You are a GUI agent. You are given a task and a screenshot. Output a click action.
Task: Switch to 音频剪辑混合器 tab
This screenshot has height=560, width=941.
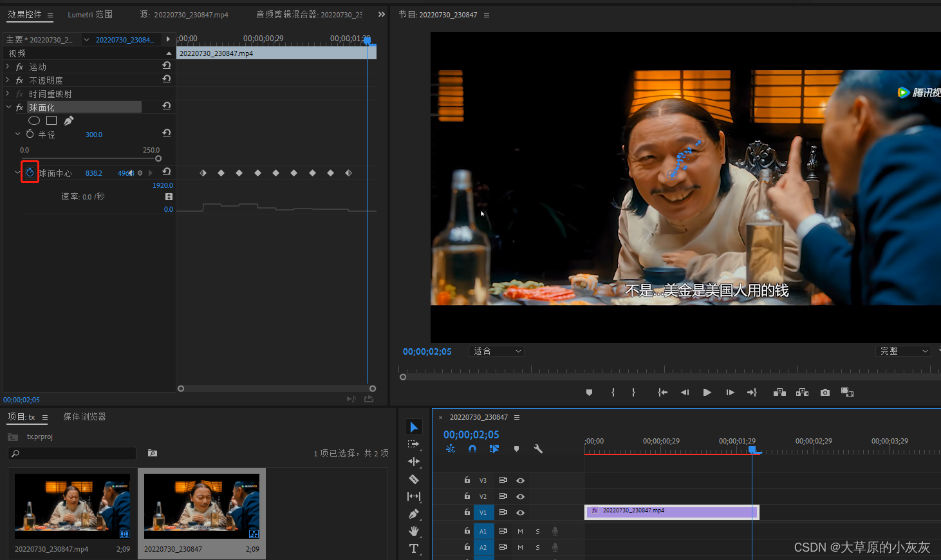click(309, 14)
